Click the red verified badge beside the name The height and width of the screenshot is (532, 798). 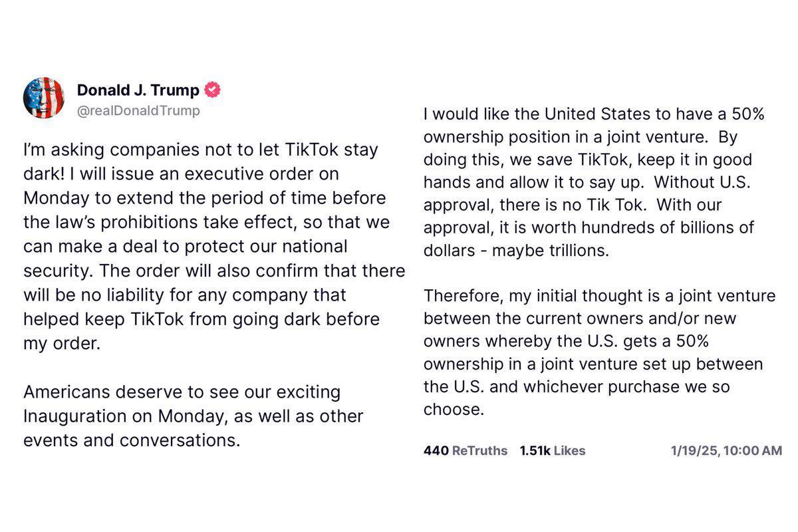[x=213, y=90]
